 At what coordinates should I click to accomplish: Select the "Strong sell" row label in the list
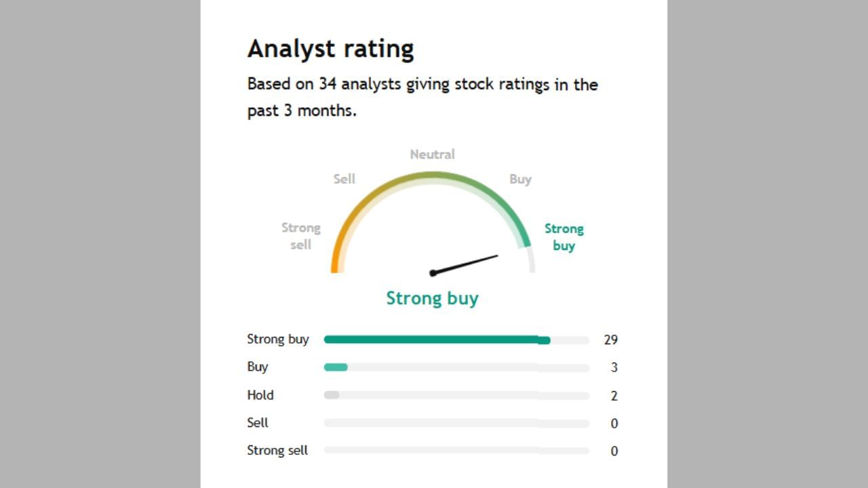(277, 450)
